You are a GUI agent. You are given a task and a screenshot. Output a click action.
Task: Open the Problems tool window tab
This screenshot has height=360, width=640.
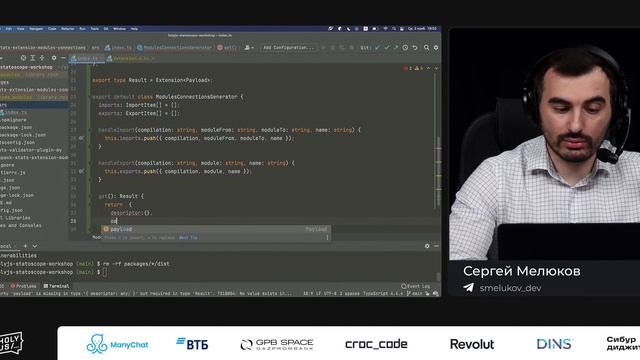click(x=24, y=286)
